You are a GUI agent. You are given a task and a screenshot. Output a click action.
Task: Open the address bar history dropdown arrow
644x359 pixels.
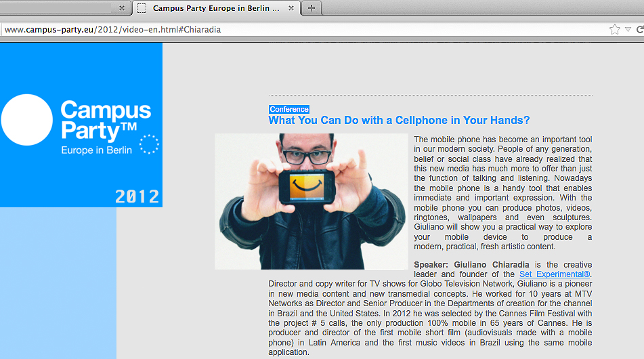(x=628, y=29)
